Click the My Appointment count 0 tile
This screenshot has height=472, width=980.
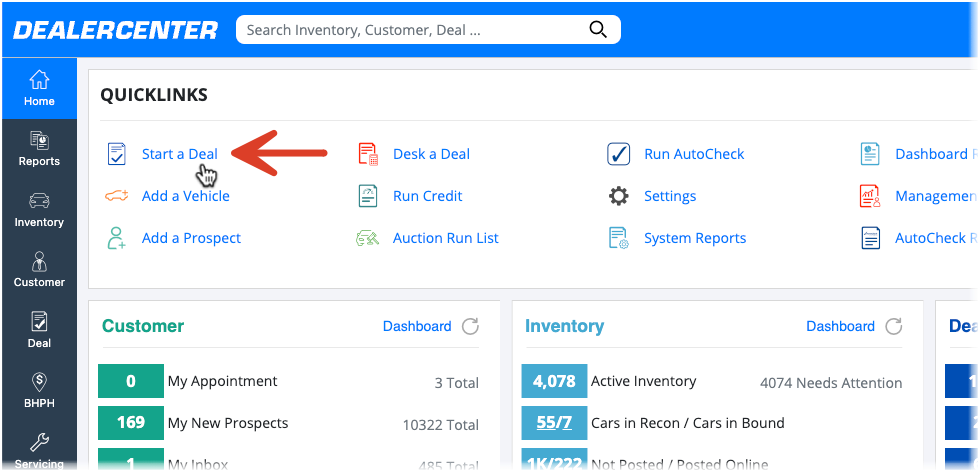131,381
